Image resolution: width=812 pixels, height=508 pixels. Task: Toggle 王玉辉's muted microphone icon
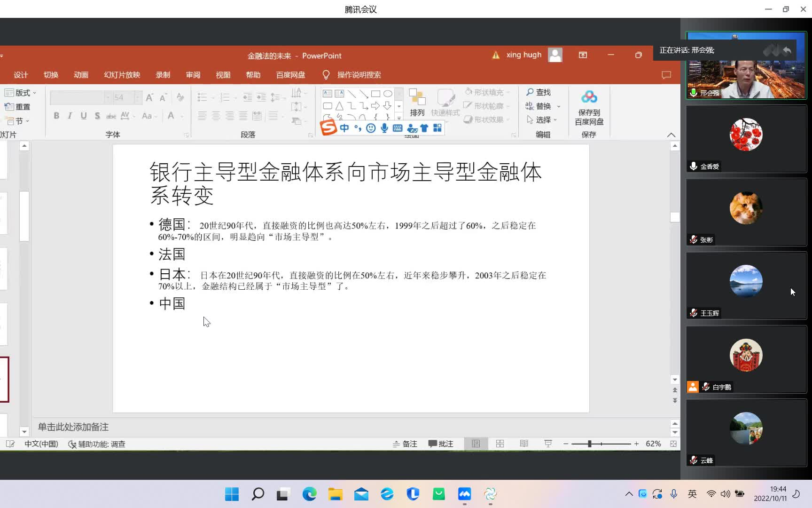pos(694,313)
